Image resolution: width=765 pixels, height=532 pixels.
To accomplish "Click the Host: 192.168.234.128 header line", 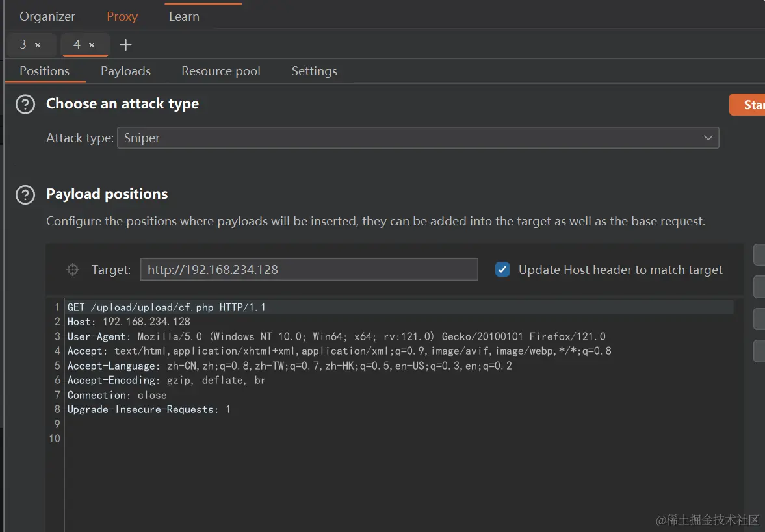I will [x=129, y=322].
